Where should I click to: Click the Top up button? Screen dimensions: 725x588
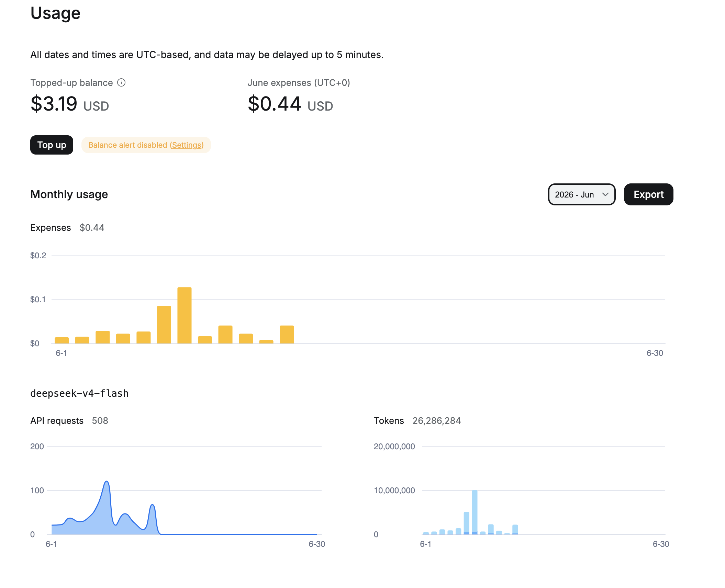tap(52, 145)
